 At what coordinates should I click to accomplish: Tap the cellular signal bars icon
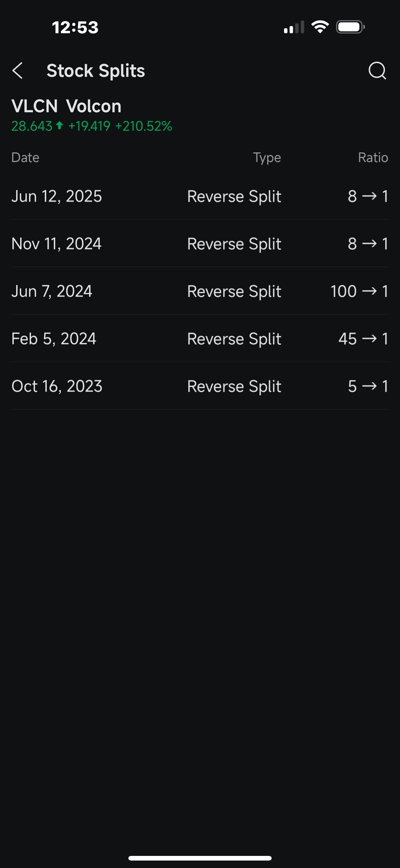tap(294, 27)
